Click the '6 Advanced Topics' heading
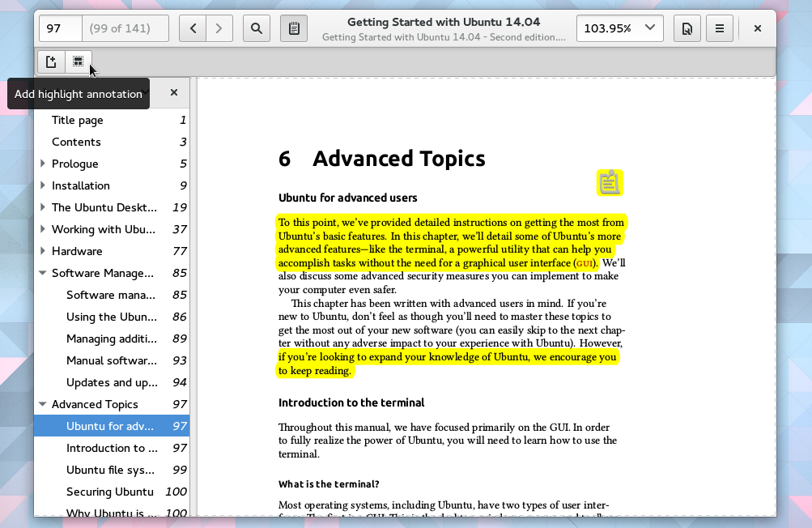 pos(381,159)
